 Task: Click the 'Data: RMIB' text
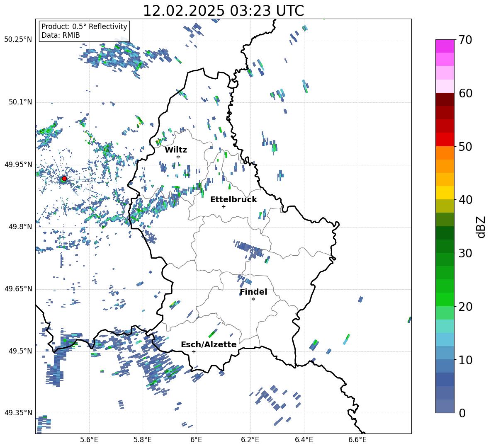(61, 35)
